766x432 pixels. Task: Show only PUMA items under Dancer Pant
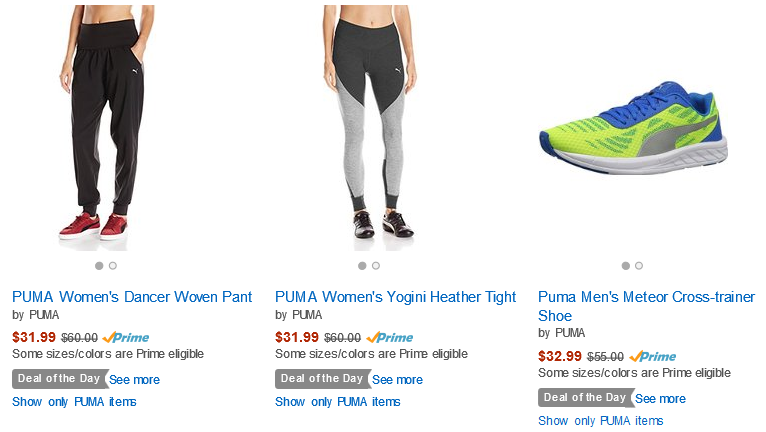(x=74, y=402)
